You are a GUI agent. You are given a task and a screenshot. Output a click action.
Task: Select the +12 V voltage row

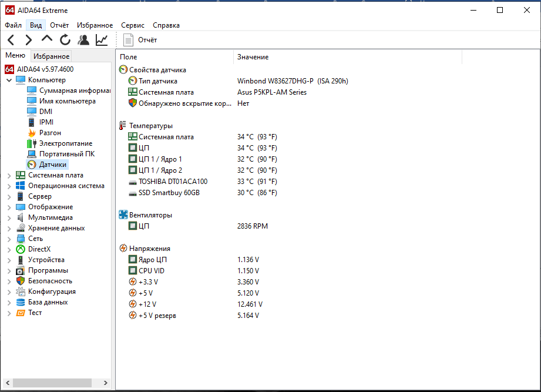(195, 304)
